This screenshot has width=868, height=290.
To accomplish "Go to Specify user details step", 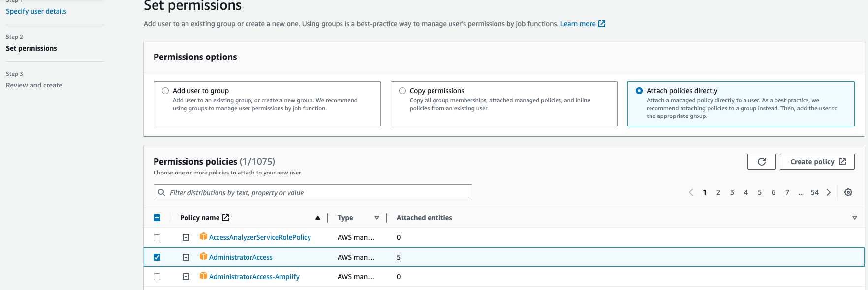I will pyautogui.click(x=36, y=11).
